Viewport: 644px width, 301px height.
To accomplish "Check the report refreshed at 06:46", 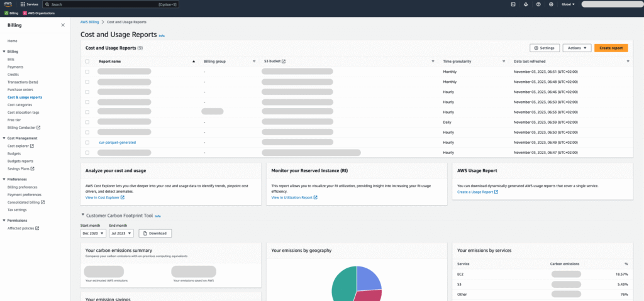I will (87, 92).
